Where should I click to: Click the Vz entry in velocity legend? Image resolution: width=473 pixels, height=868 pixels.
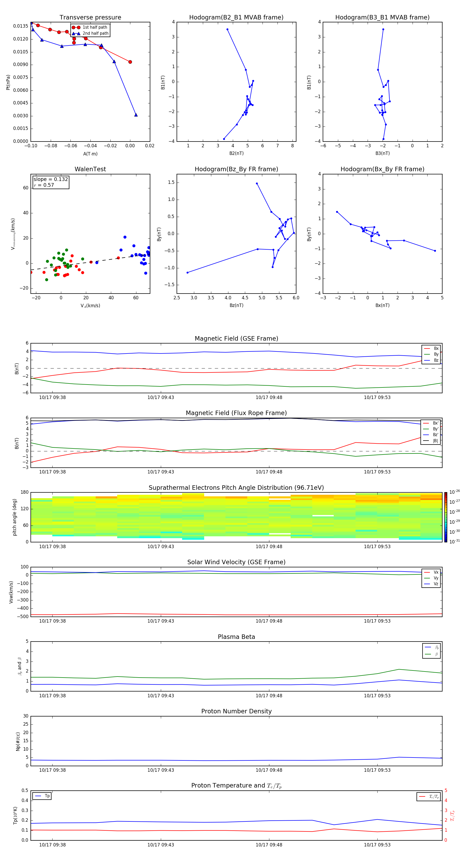click(431, 584)
